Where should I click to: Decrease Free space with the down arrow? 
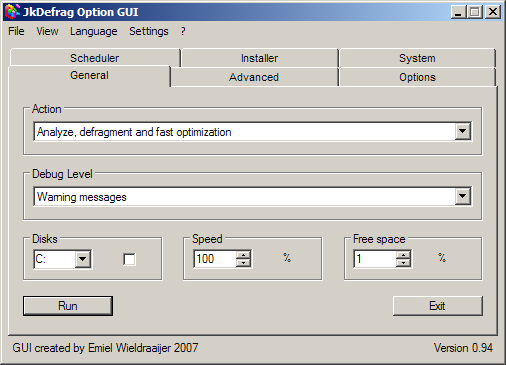point(403,263)
